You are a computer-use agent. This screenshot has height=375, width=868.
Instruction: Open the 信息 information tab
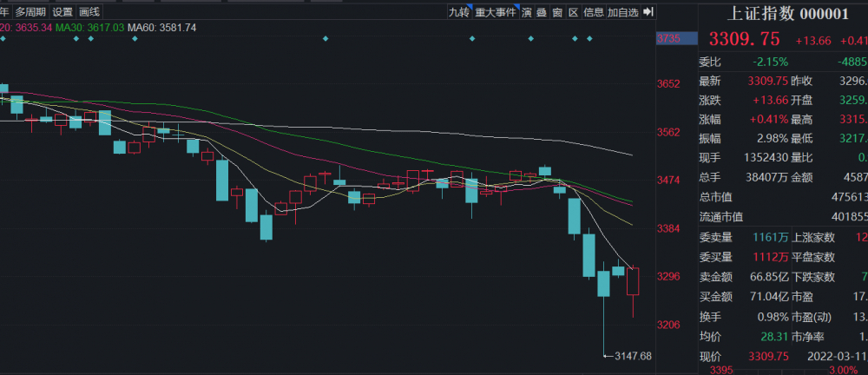pos(594,12)
